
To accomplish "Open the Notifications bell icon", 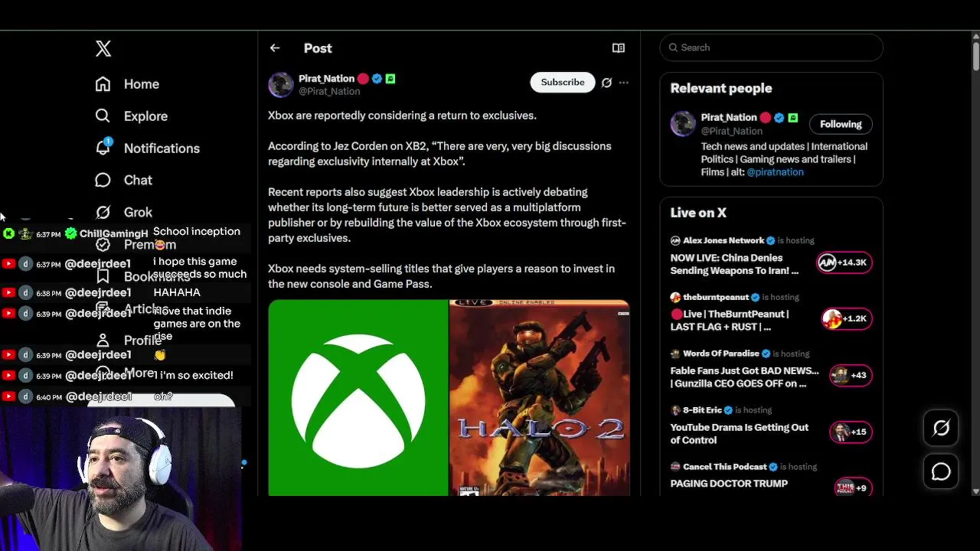I will [x=103, y=148].
